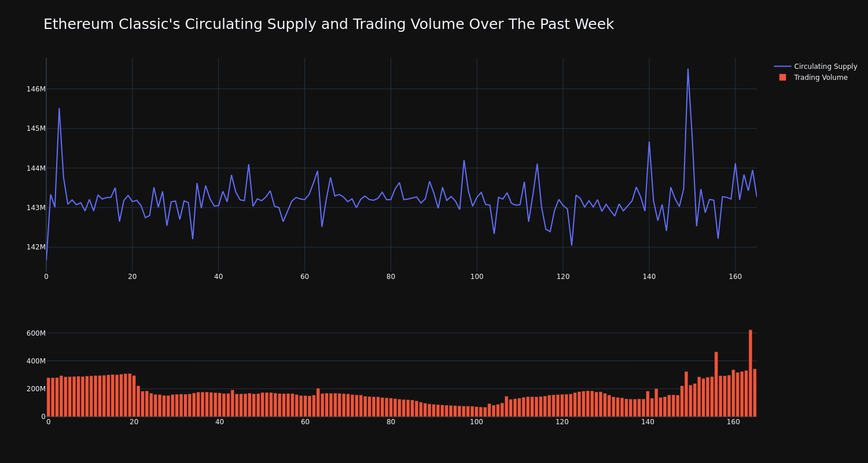Click the 144M y-axis label
The image size is (868, 463).
[x=36, y=168]
